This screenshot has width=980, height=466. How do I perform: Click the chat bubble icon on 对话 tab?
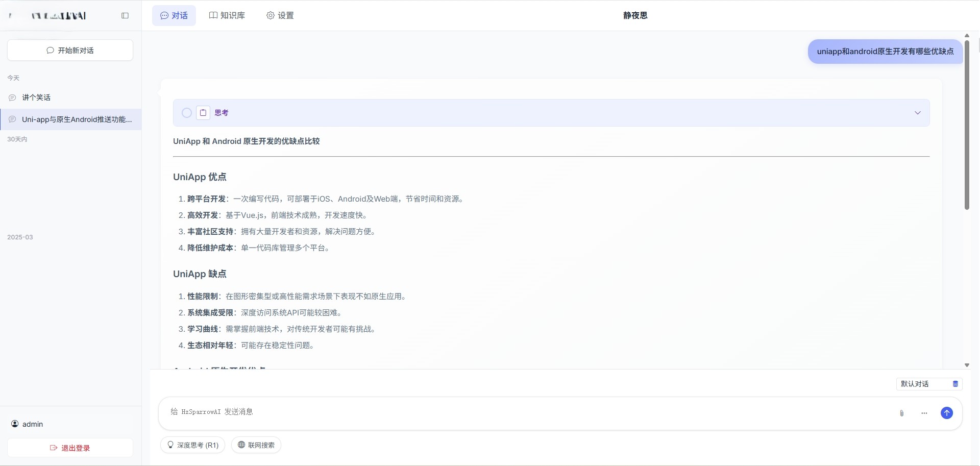[x=164, y=15]
